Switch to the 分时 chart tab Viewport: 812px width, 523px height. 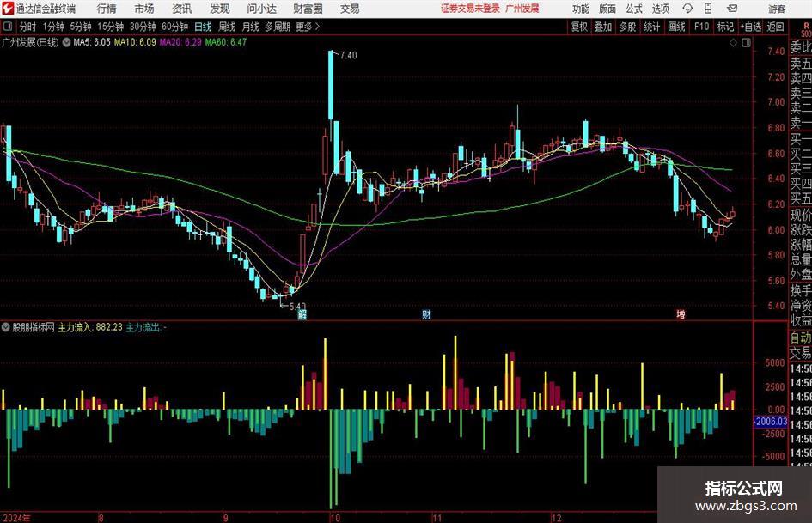tap(28, 27)
